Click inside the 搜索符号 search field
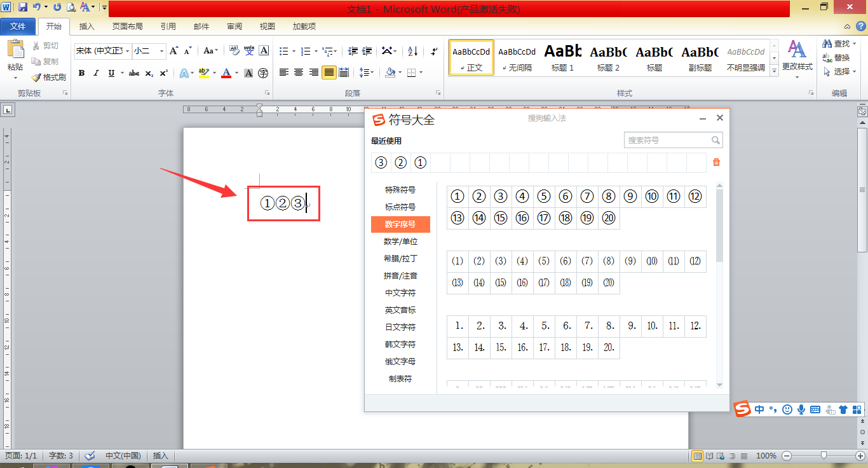This screenshot has height=468, width=868. click(x=667, y=139)
